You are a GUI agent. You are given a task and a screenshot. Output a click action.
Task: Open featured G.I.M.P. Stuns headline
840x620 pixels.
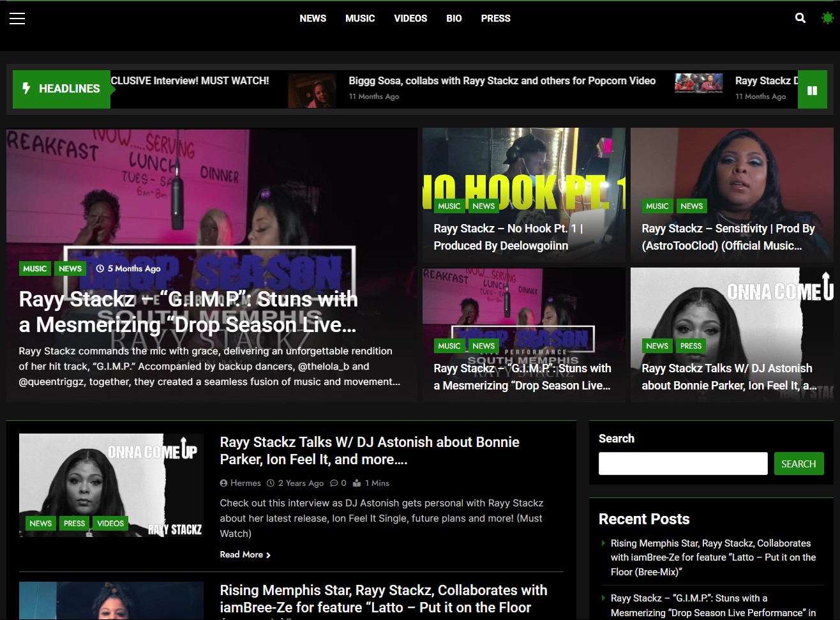coord(188,312)
